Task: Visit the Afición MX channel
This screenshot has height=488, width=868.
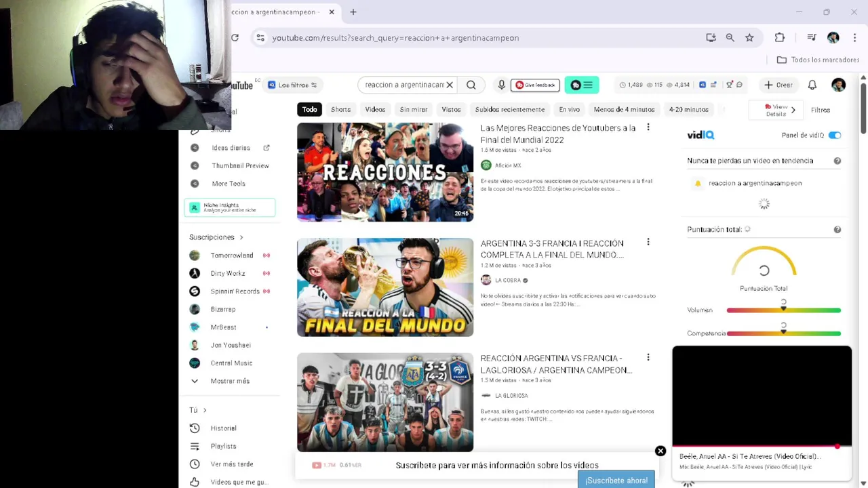Action: tap(508, 165)
